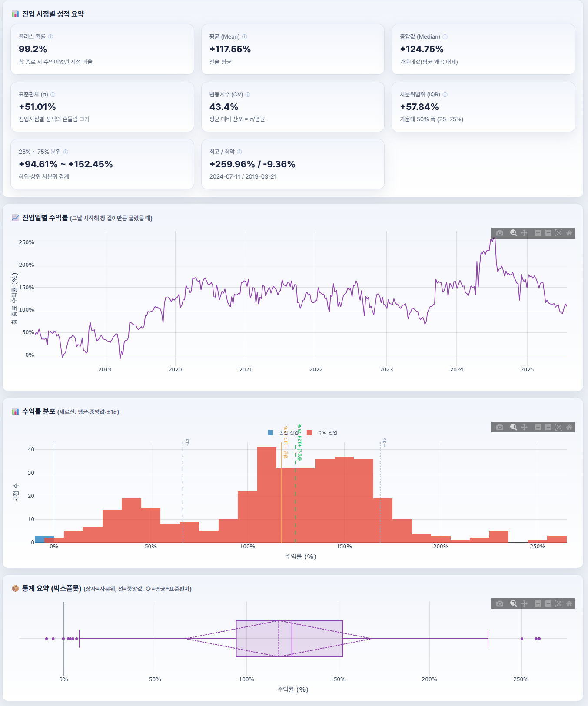This screenshot has width=588, height=706.
Task: Toggle 손실 진입 legend series in histogram
Action: [x=283, y=433]
